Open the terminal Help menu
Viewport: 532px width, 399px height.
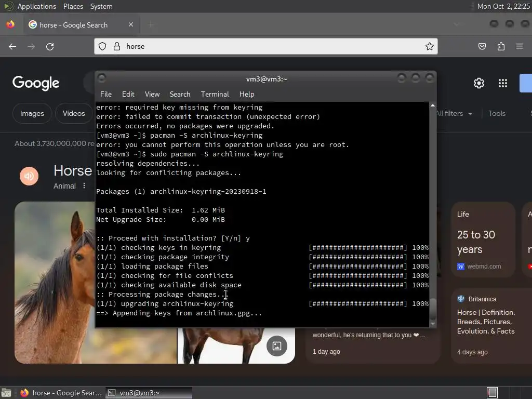coord(247,95)
